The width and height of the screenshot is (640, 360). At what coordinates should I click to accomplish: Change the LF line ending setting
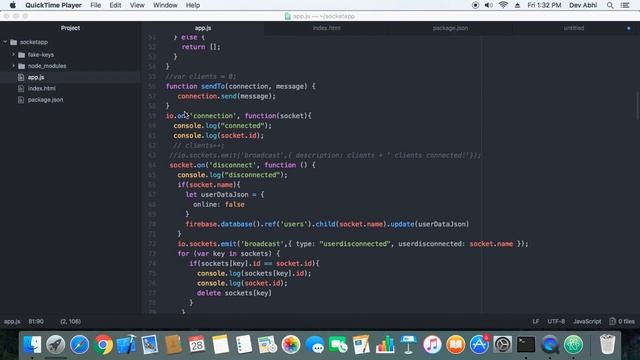tap(536, 322)
